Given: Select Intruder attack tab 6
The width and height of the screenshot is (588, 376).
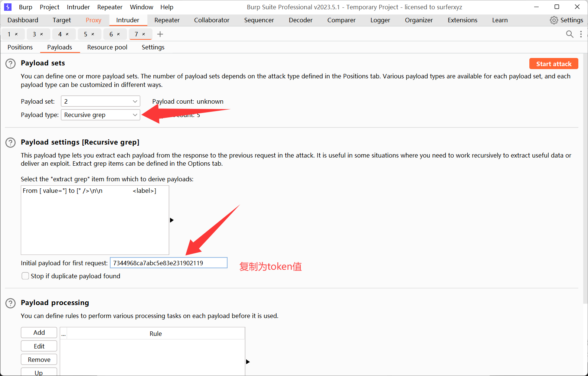Looking at the screenshot, I should coord(111,34).
